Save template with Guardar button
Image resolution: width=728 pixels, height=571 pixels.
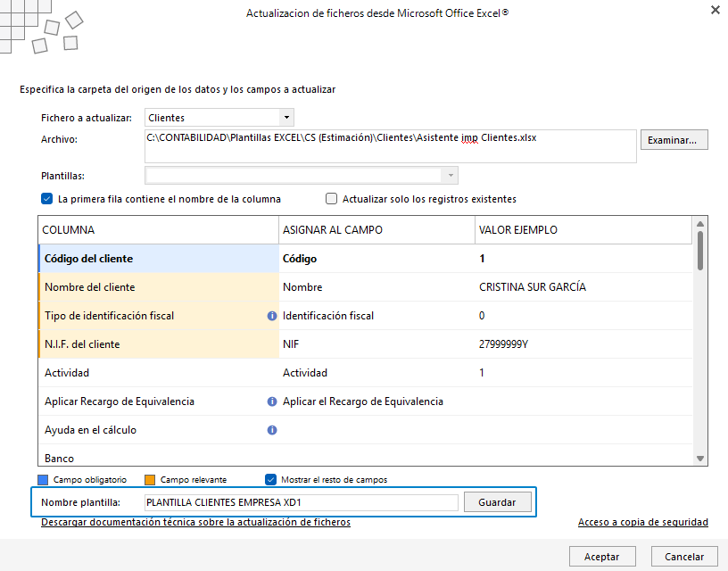(497, 502)
